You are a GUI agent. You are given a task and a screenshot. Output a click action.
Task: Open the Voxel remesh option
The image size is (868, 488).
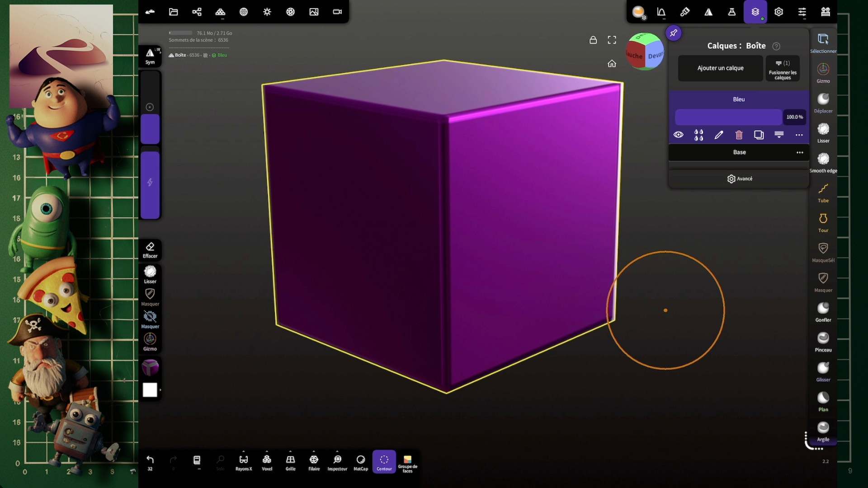[x=267, y=462]
